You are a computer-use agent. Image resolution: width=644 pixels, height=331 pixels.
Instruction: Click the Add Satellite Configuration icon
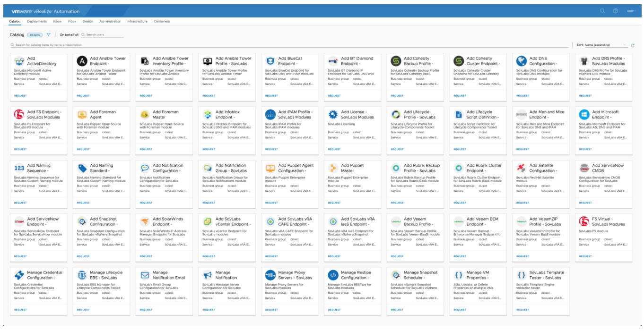coord(522,168)
